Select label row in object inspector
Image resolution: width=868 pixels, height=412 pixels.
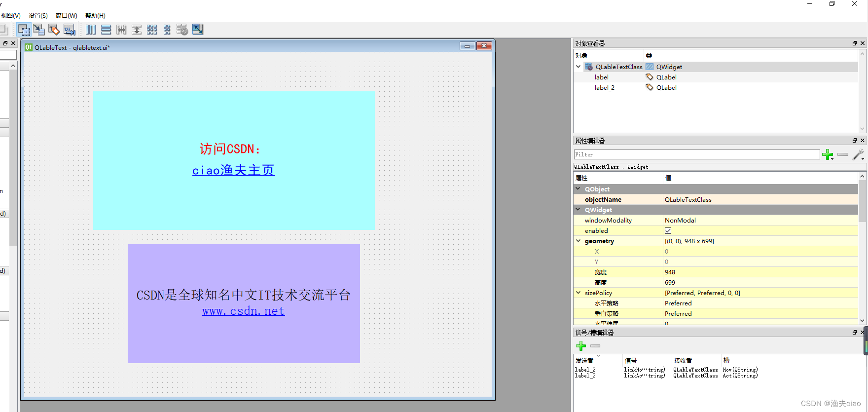(716, 77)
